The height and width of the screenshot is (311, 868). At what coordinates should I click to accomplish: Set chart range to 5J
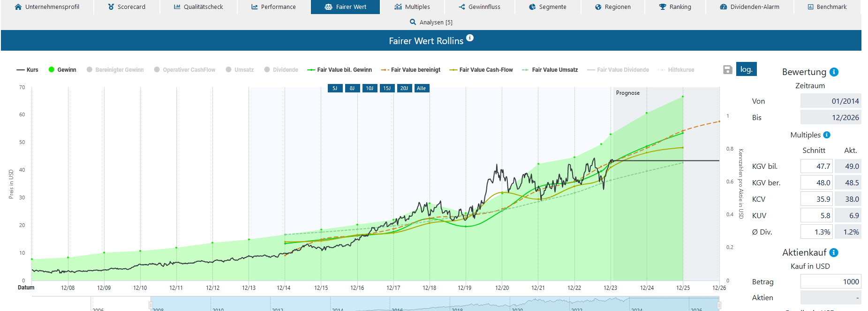coord(335,88)
